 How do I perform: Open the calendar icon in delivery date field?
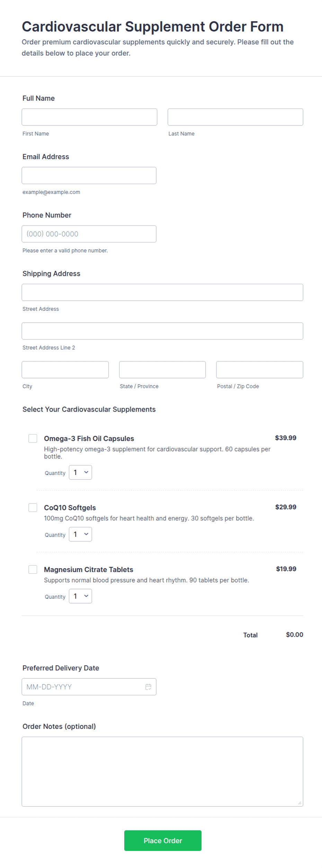(x=148, y=686)
